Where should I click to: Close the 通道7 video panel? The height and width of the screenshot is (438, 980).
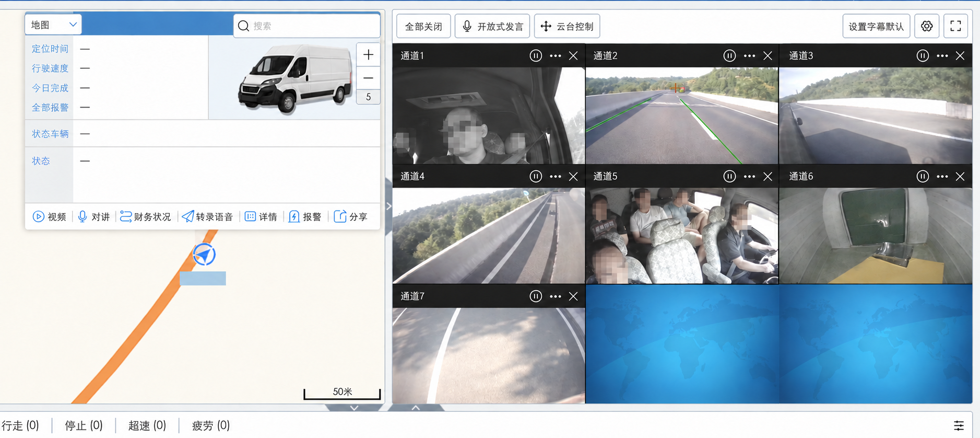tap(573, 296)
